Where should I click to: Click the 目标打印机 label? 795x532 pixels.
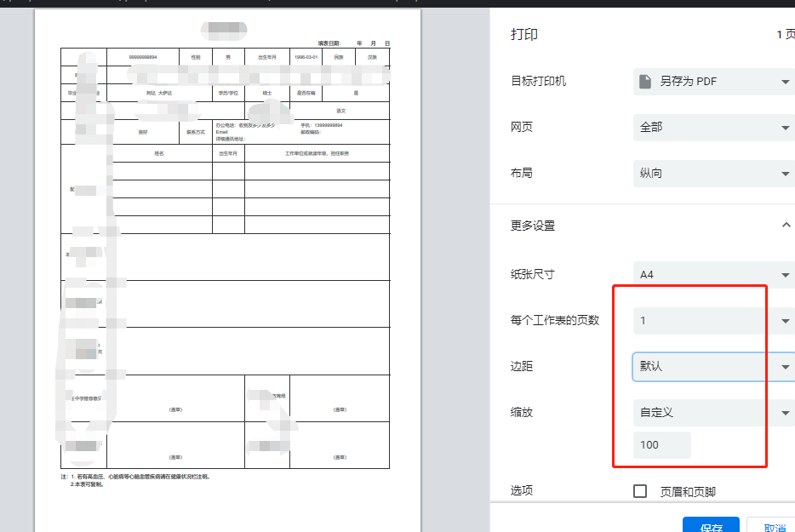point(538,81)
